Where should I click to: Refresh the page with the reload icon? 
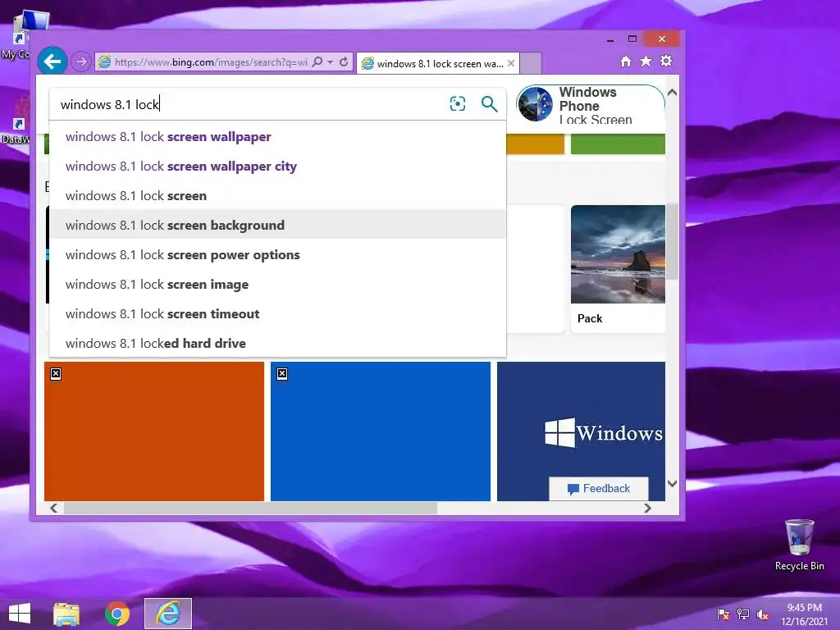344,62
